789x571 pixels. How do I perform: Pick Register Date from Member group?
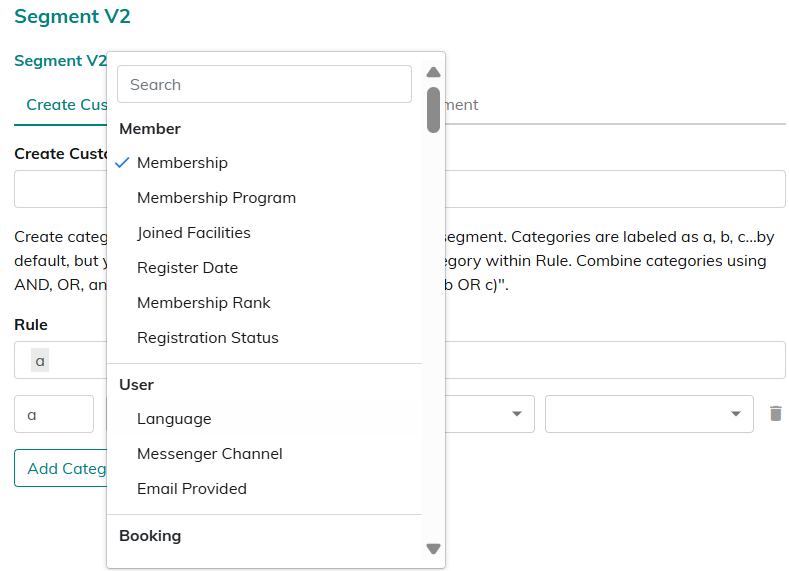point(187,268)
